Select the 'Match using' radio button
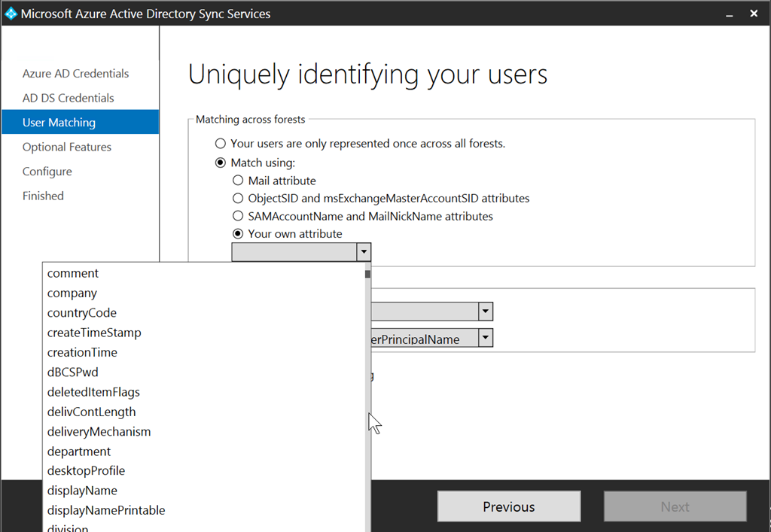Viewport: 771px width, 532px height. click(220, 163)
